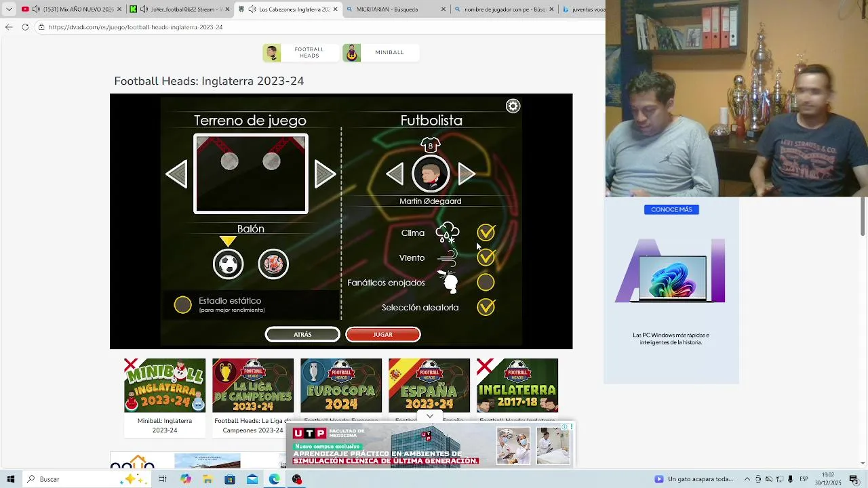Viewport: 868px width, 488px height.
Task: Click the ATRÁS button
Action: coord(302,334)
